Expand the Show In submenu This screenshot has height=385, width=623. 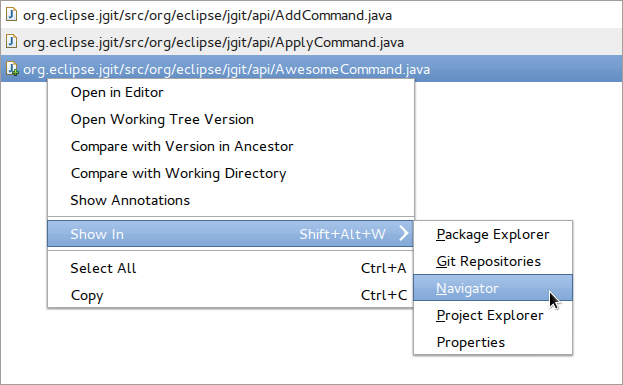click(x=231, y=234)
